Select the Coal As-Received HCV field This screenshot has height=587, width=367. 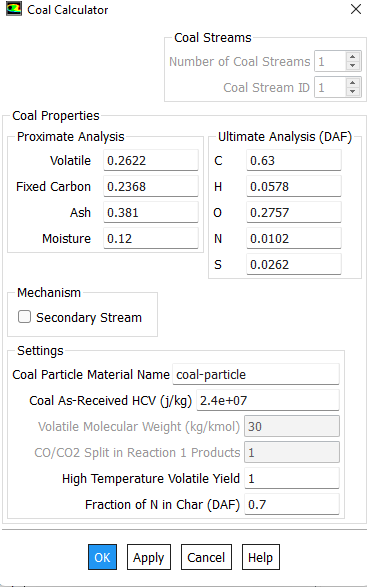coord(268,400)
